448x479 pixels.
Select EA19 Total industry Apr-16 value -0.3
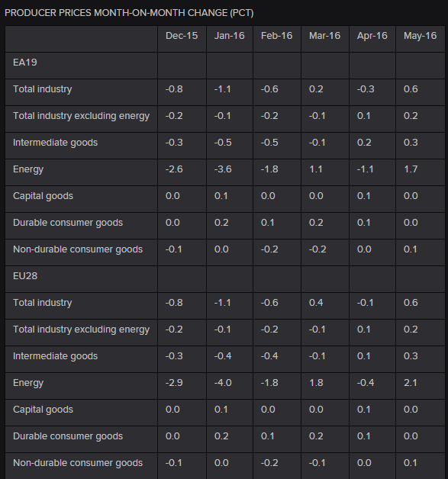tap(366, 89)
